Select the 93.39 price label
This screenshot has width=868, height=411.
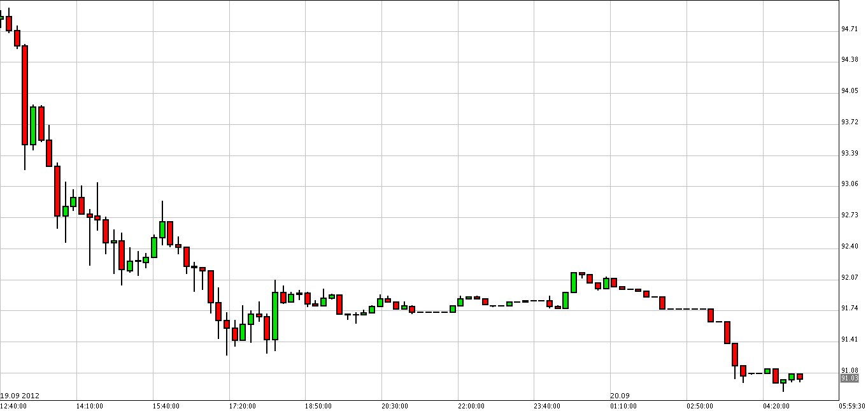click(850, 153)
